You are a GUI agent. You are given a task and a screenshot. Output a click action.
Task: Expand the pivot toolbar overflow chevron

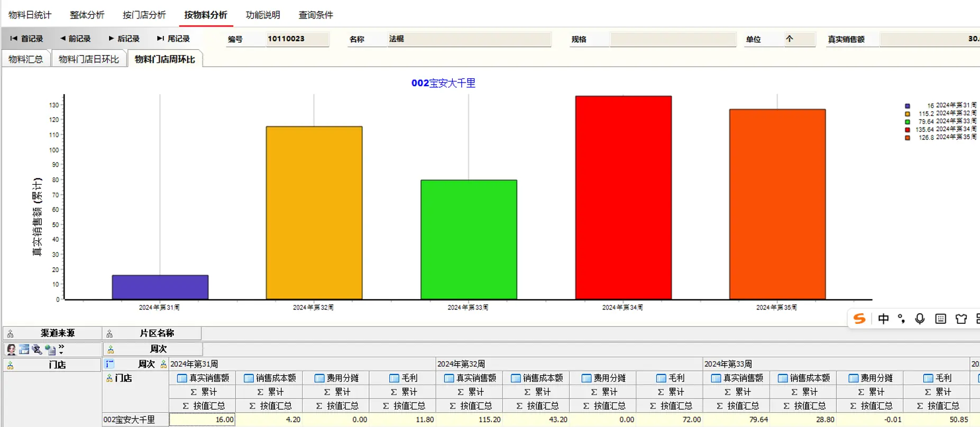(61, 349)
